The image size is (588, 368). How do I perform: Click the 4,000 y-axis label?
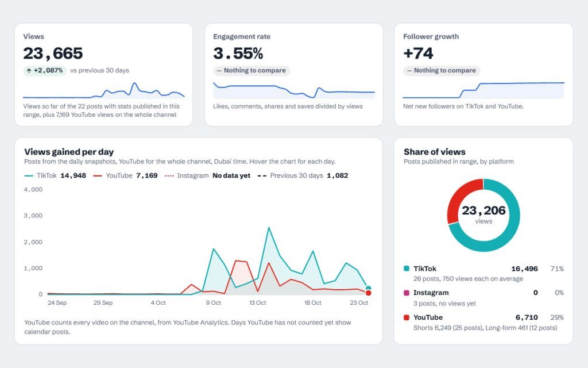[33, 190]
